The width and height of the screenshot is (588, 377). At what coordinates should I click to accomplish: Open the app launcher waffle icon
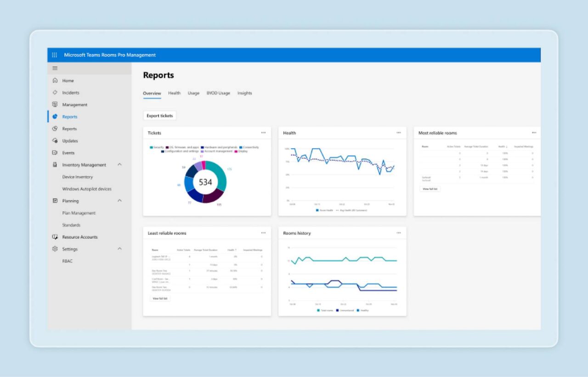(54, 55)
